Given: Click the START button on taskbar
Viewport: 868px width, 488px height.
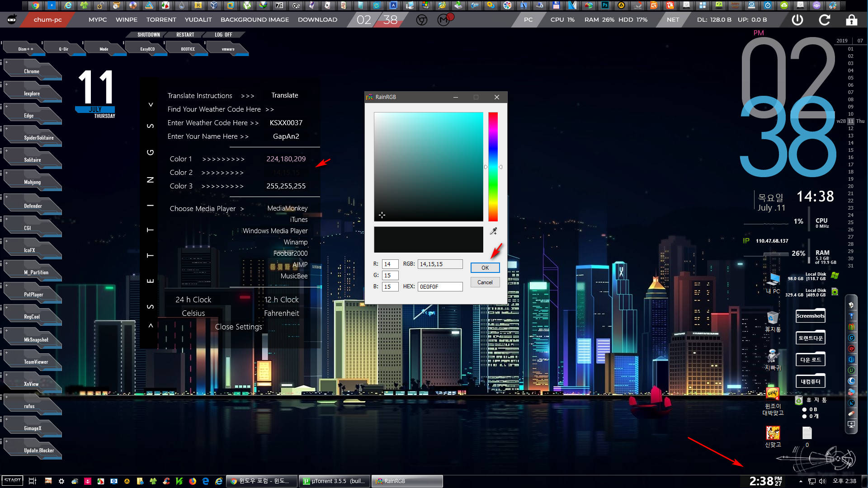Looking at the screenshot, I should pyautogui.click(x=13, y=481).
